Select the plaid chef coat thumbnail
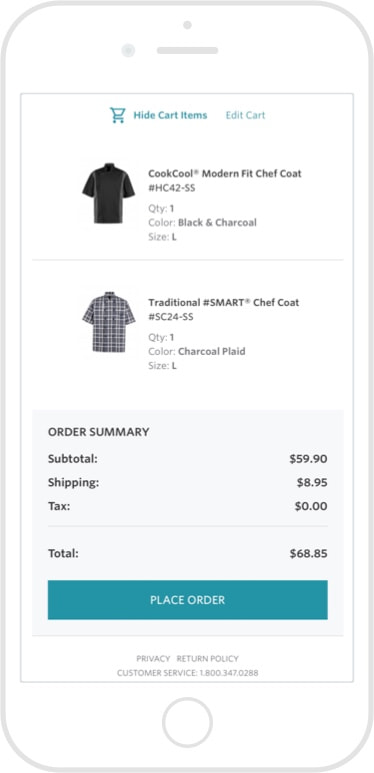The height and width of the screenshot is (773, 374). (x=108, y=321)
